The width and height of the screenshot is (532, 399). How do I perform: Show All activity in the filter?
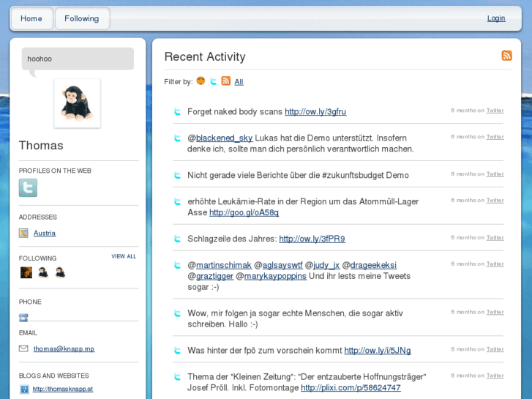(x=239, y=82)
